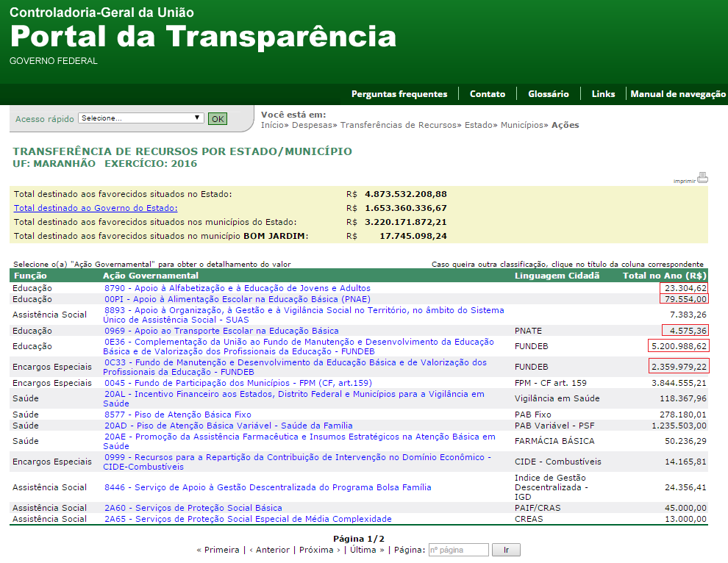Click the page number input field
Image resolution: width=728 pixels, height=563 pixels.
pyautogui.click(x=457, y=550)
